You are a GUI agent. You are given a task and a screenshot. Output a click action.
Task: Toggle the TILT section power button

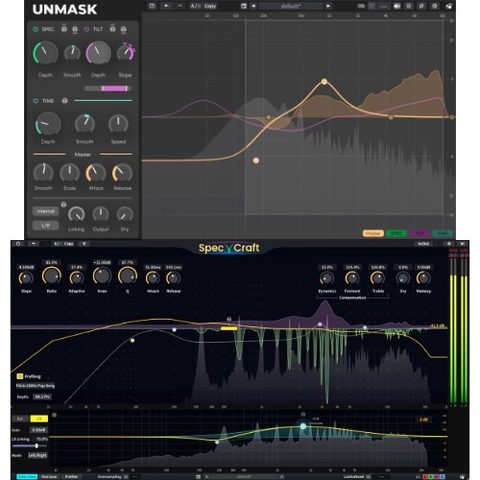[x=87, y=29]
